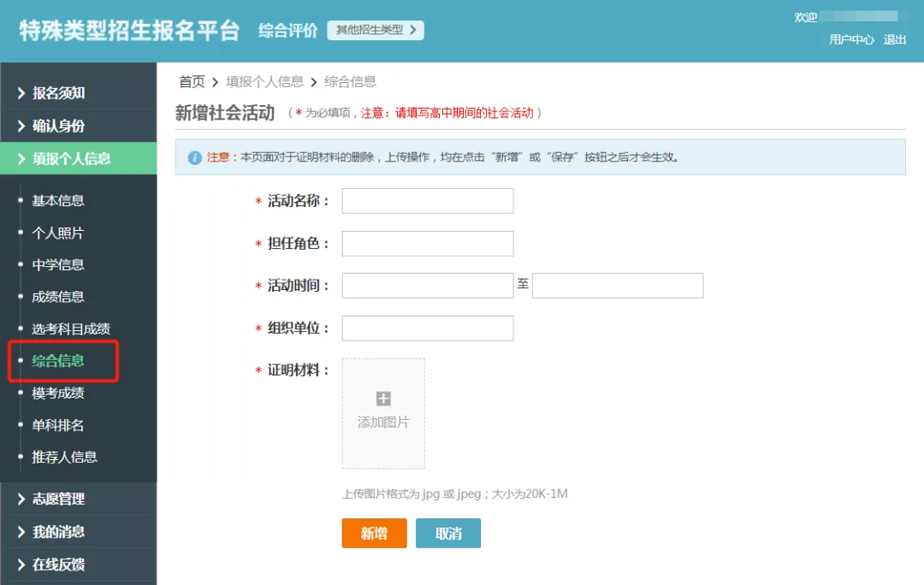The image size is (924, 585).
Task: Click the plus icon to add image
Action: (383, 399)
